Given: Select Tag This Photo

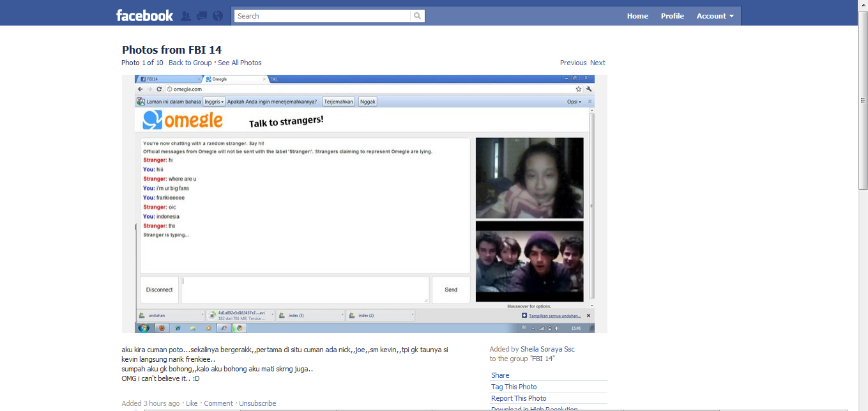Looking at the screenshot, I should pyautogui.click(x=514, y=387).
